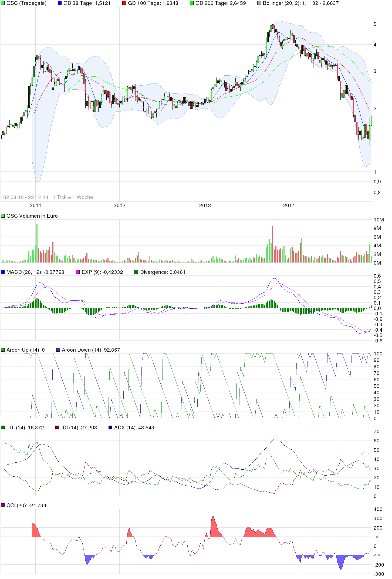Click the '8M' volume axis value
Screen dimensions: 392x579
(x=377, y=228)
